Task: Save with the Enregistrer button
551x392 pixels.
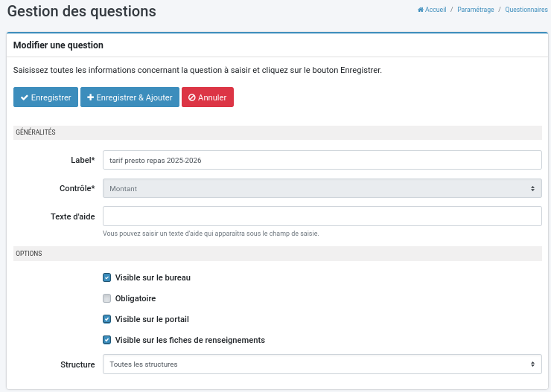Action: 45,97
